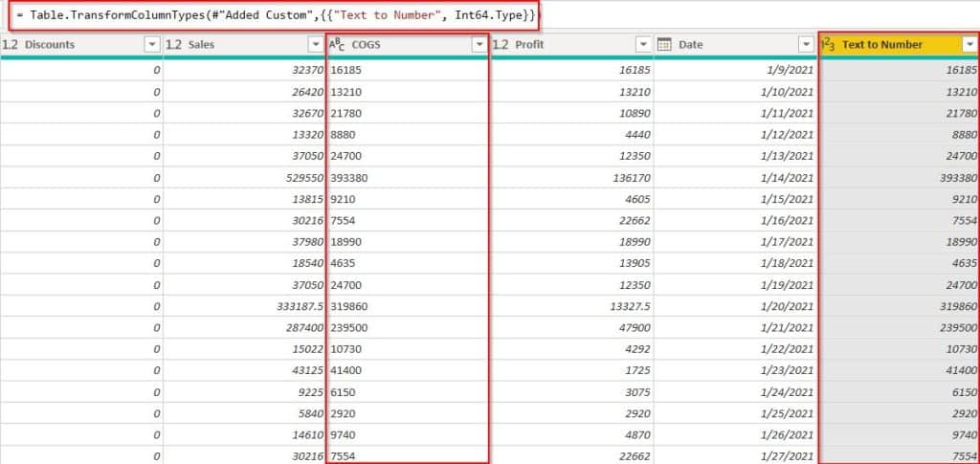Click COGS cell 9210

tap(408, 199)
